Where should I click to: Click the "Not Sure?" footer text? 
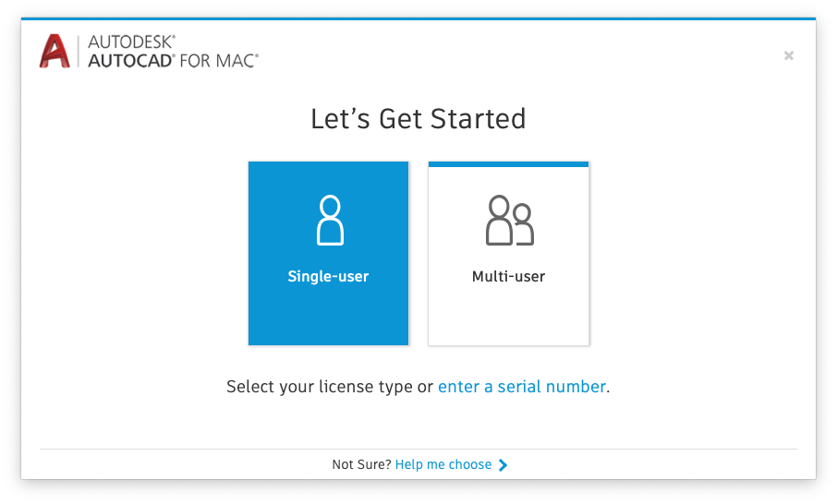pyautogui.click(x=361, y=465)
